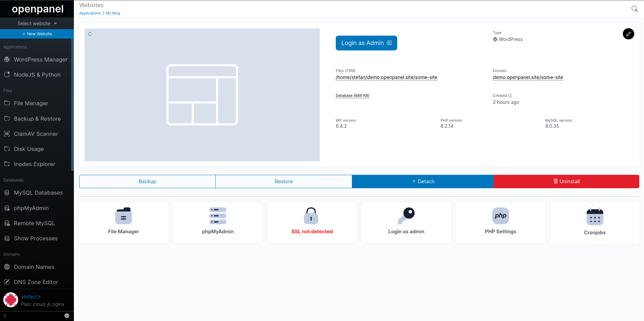The image size is (644, 321).
Task: Expand the Select website dropdown
Action: pos(37,24)
